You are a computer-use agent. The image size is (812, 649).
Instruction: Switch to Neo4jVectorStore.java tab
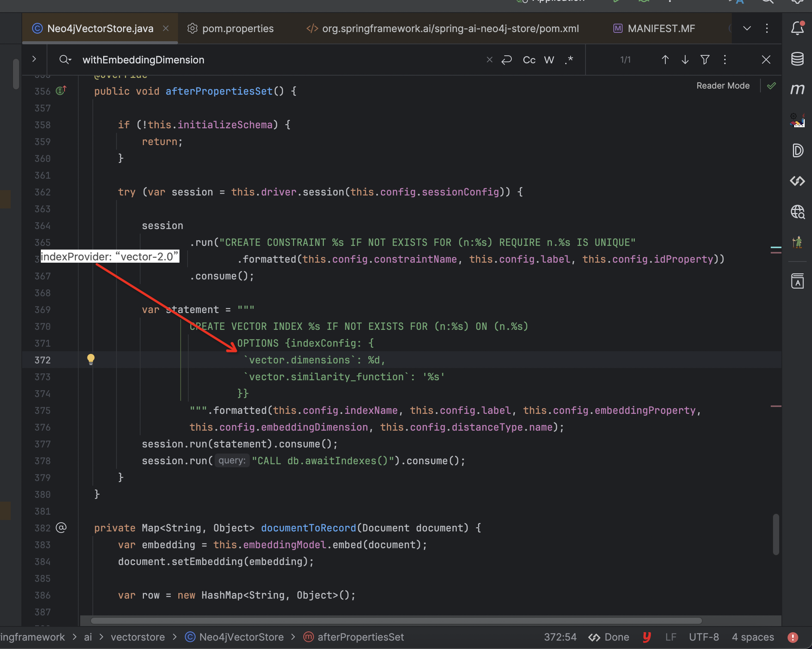tap(100, 29)
